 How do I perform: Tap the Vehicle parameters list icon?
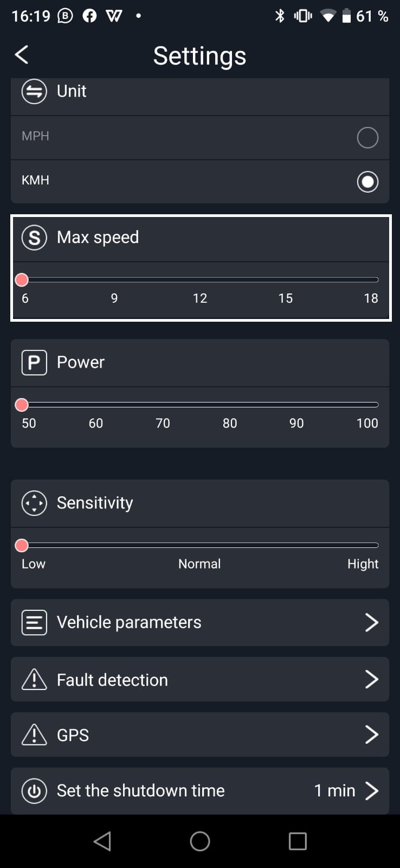coord(34,622)
